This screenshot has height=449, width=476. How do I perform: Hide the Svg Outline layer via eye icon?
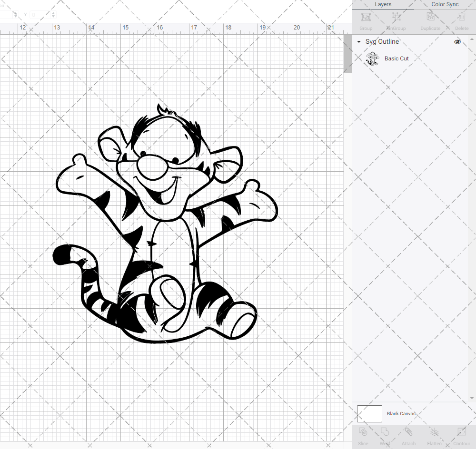click(457, 42)
